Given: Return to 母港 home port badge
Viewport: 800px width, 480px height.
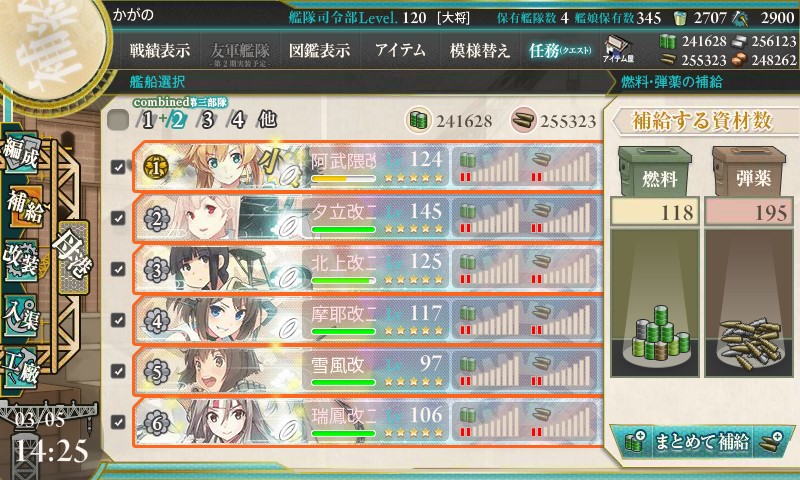Looking at the screenshot, I should 71,257.
